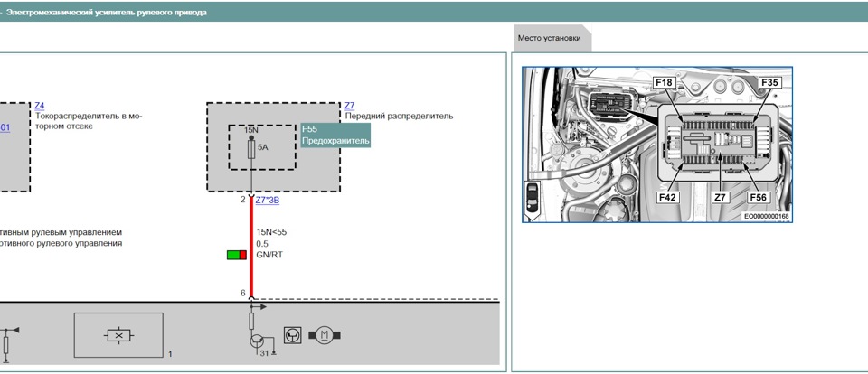Image resolution: width=868 pixels, height=374 pixels.
Task: Click the GN/RT wire color text
Action: [269, 255]
